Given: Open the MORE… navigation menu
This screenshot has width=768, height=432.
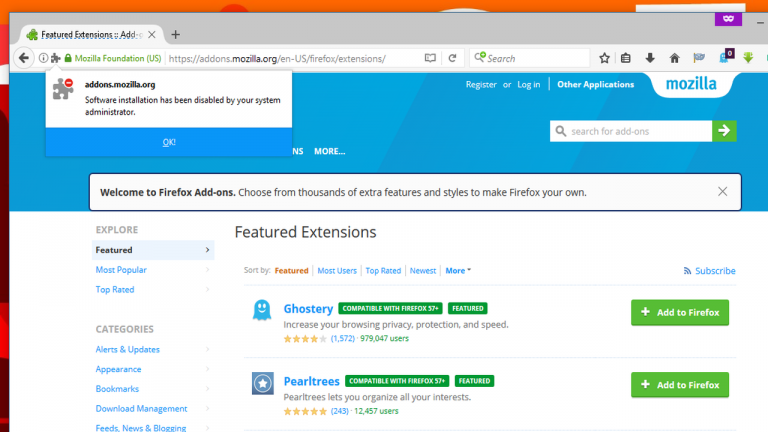Looking at the screenshot, I should coord(330,151).
